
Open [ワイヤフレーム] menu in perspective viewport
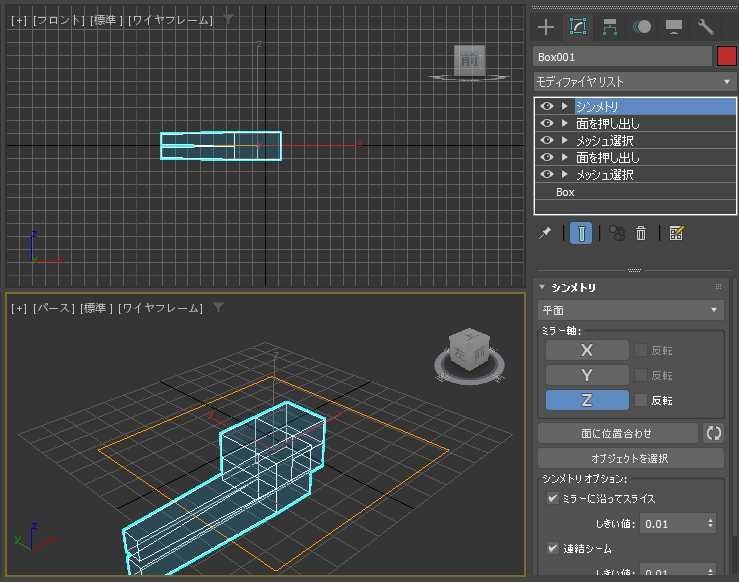[160, 308]
